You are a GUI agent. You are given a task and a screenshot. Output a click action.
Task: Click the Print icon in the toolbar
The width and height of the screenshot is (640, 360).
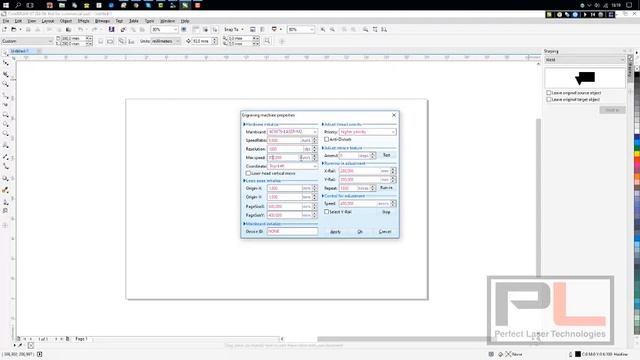click(38, 29)
